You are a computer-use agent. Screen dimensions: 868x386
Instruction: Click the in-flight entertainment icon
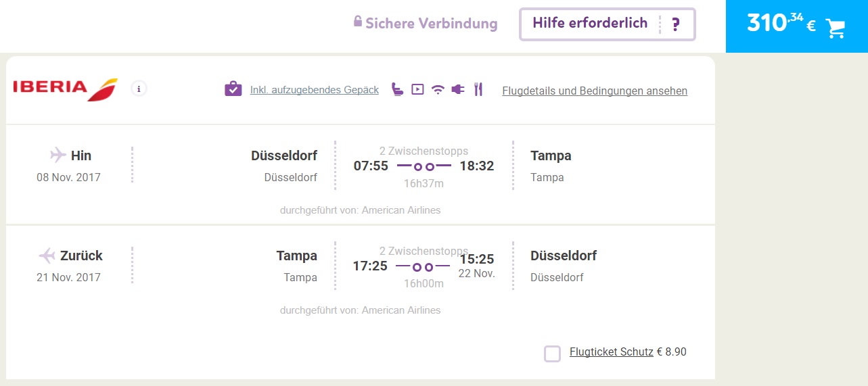click(x=417, y=89)
